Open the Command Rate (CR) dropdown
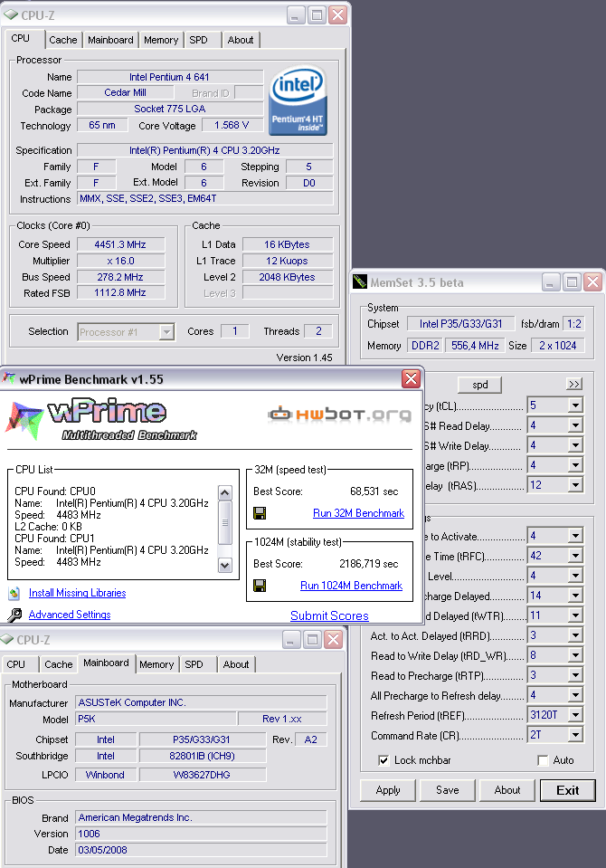The height and width of the screenshot is (868, 606). pos(575,735)
